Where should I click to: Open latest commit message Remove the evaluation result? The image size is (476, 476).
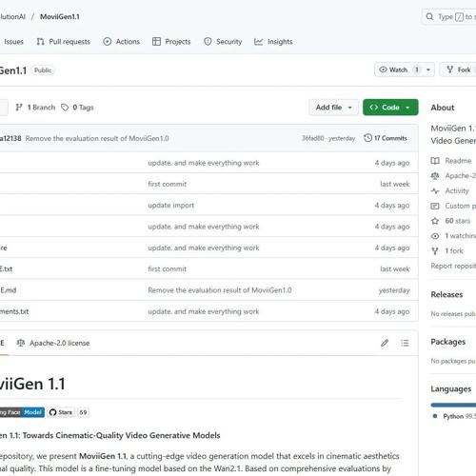click(97, 139)
